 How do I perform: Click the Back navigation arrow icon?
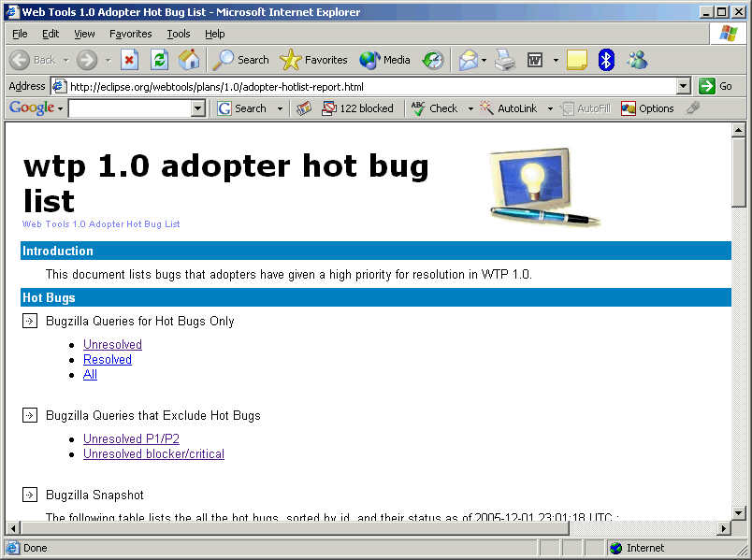20,60
